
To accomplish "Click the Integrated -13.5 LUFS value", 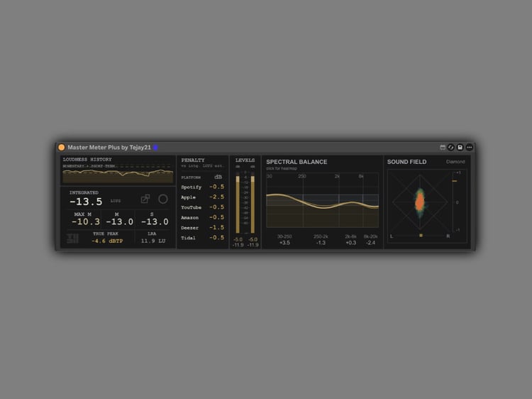I will [86, 202].
